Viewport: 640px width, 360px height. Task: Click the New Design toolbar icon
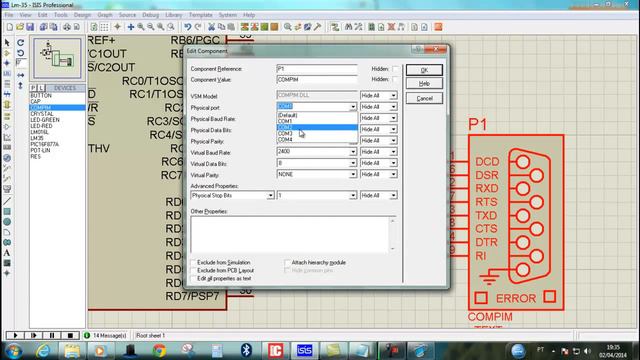(x=9, y=27)
